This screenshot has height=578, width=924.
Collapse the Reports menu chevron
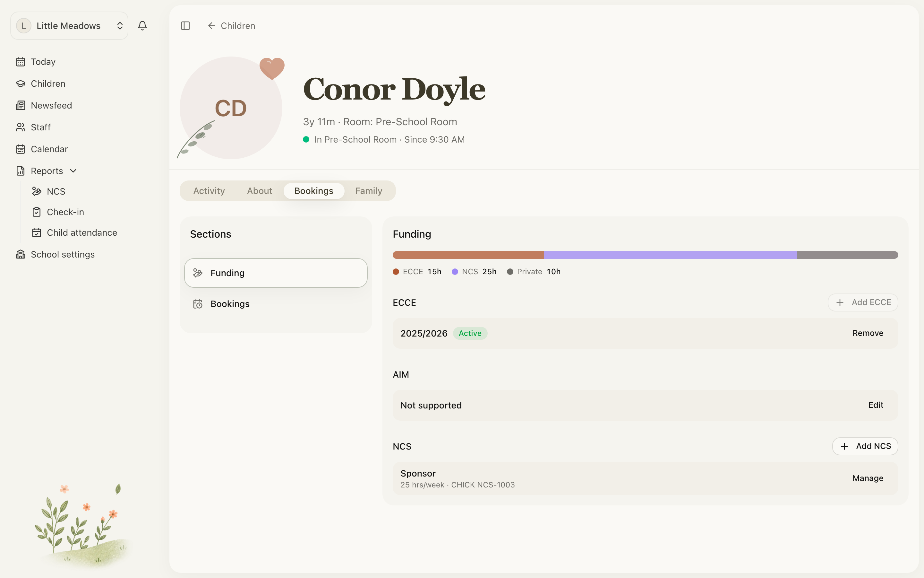tap(73, 171)
